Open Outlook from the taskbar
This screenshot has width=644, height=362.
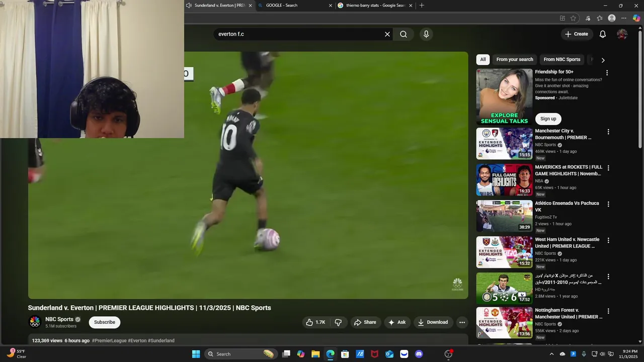tap(389, 354)
